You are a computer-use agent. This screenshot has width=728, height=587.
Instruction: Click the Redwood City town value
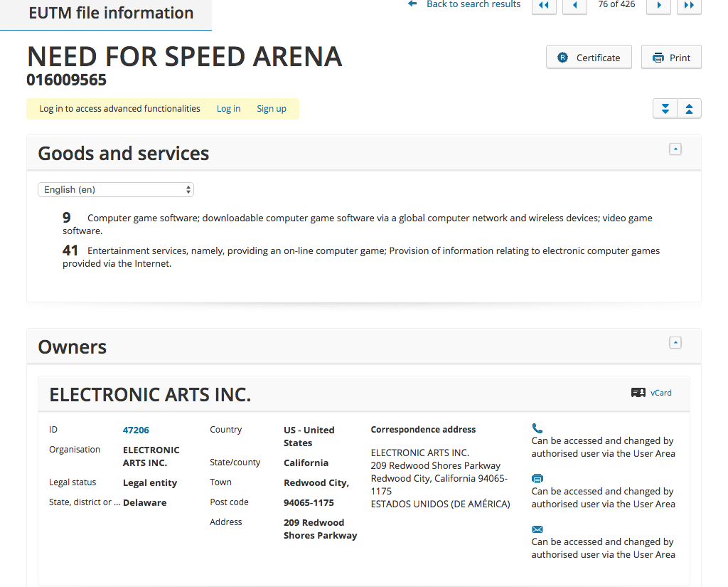316,483
